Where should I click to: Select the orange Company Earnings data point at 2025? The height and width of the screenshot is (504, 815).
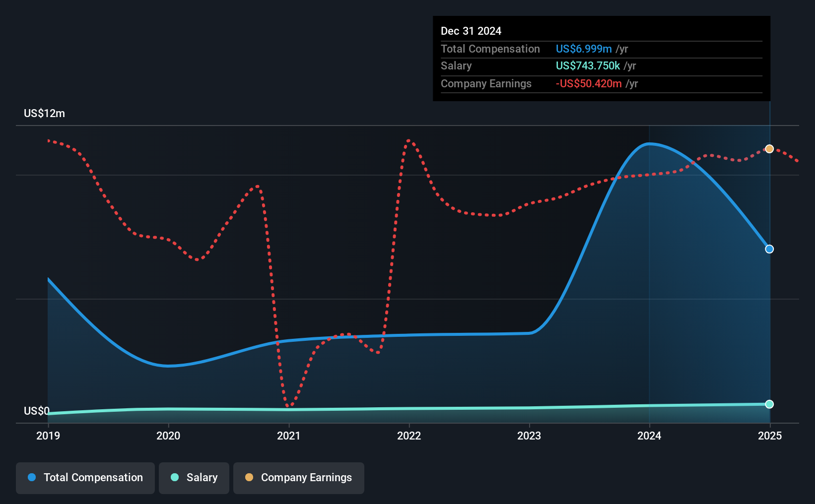tap(769, 149)
